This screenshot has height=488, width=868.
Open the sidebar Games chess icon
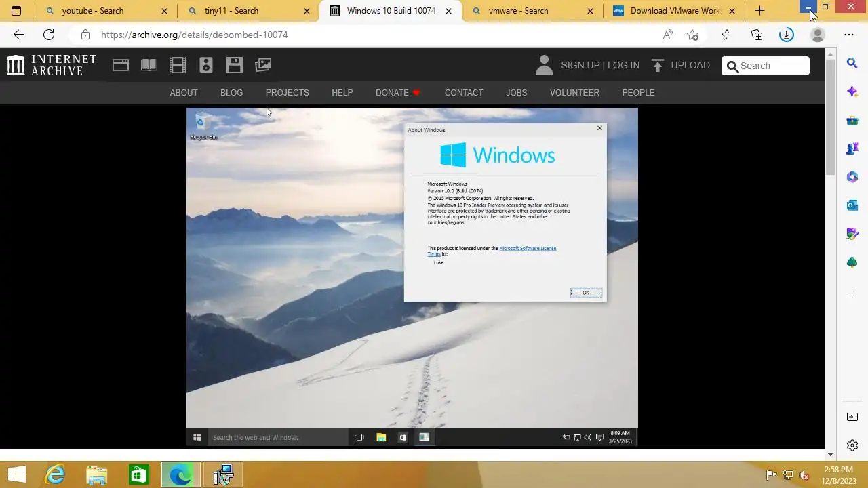pos(852,148)
